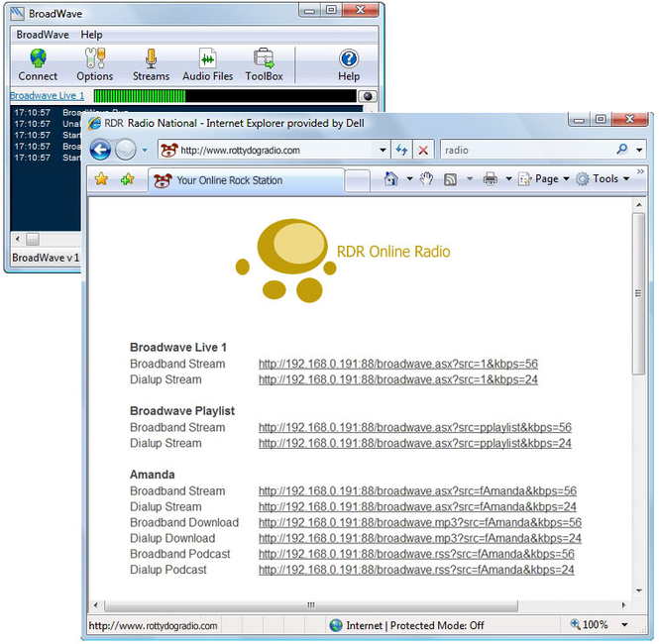This screenshot has width=659, height=644.
Task: Open Broadwave Playlist Broadband Stream link
Action: (x=415, y=427)
